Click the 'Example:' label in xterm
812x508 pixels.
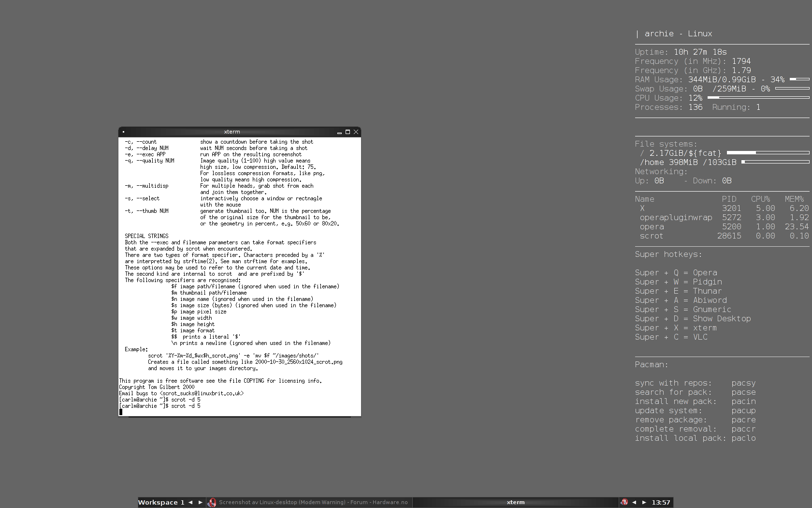point(136,349)
